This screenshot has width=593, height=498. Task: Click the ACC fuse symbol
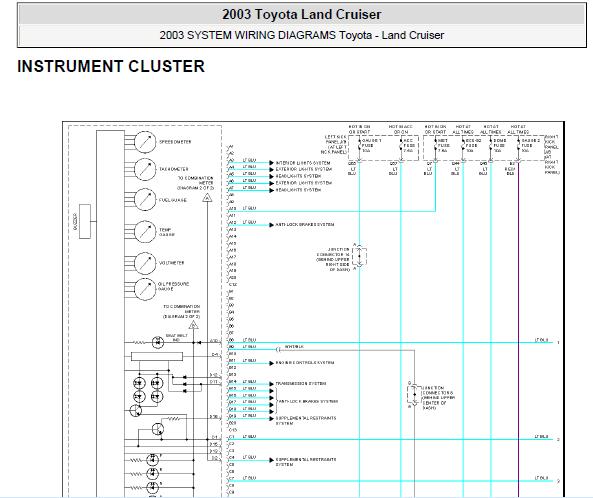pos(401,146)
